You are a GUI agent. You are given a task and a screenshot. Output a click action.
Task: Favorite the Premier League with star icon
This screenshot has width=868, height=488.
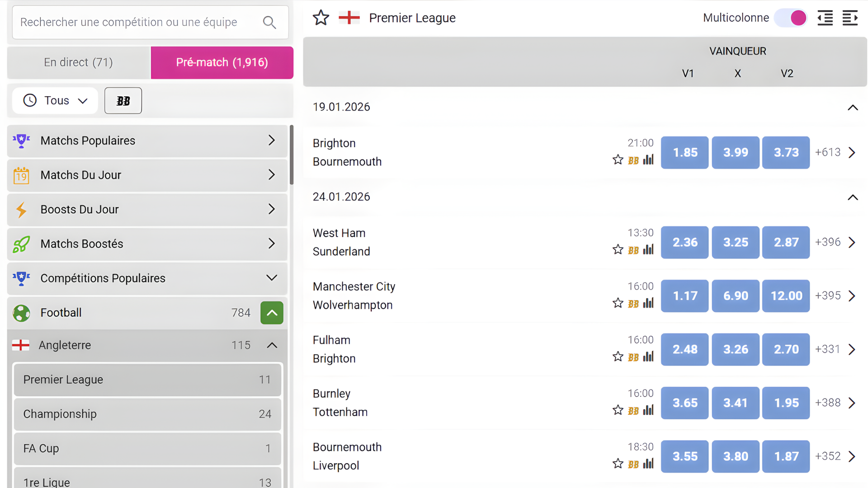pyautogui.click(x=321, y=18)
